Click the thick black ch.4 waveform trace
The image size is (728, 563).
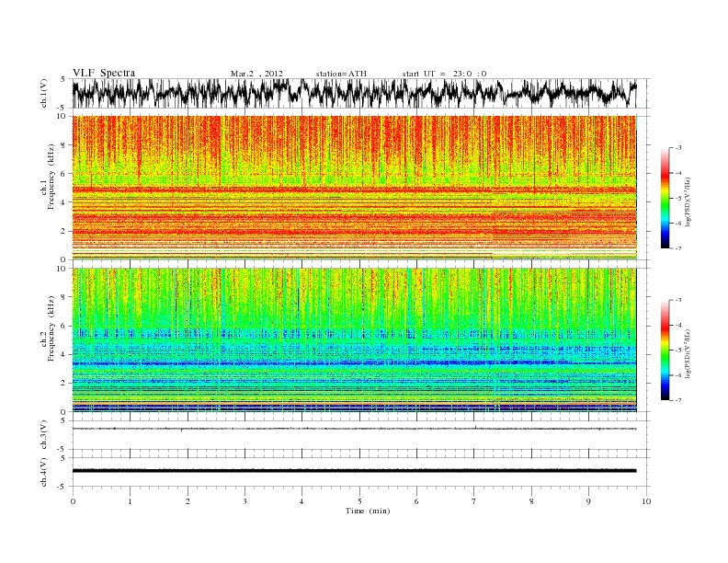coord(354,471)
